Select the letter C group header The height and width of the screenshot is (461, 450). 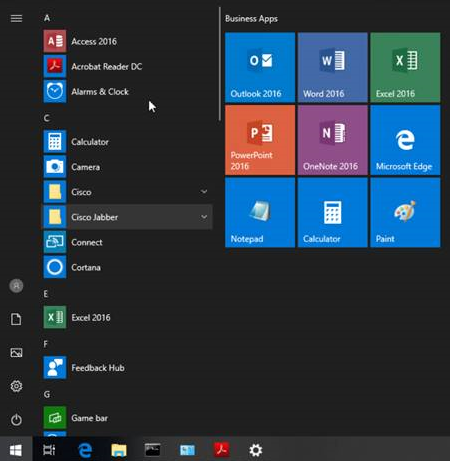pyautogui.click(x=47, y=118)
